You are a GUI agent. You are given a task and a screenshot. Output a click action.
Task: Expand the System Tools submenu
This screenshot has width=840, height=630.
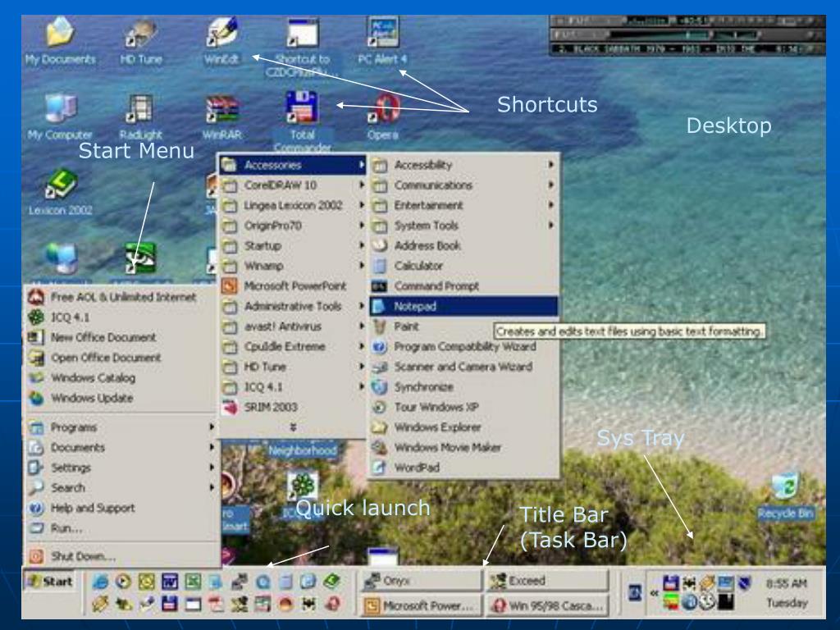(463, 226)
